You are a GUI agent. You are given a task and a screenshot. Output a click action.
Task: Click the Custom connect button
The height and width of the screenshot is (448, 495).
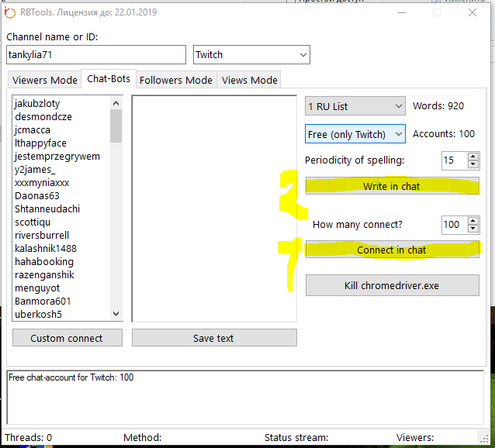[x=66, y=338]
